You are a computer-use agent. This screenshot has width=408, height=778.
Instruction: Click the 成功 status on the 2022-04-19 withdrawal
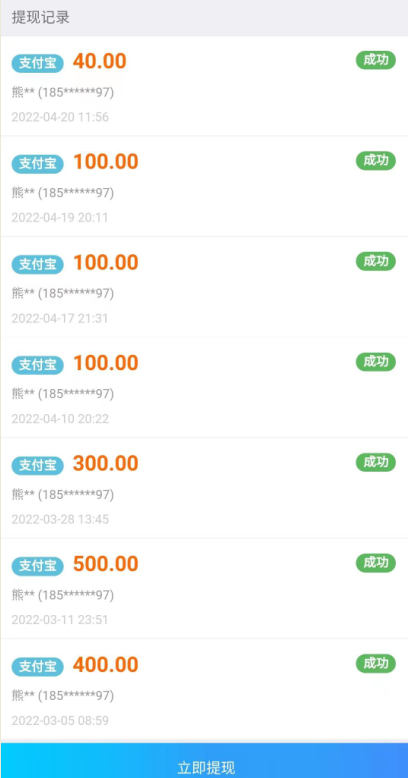[376, 161]
